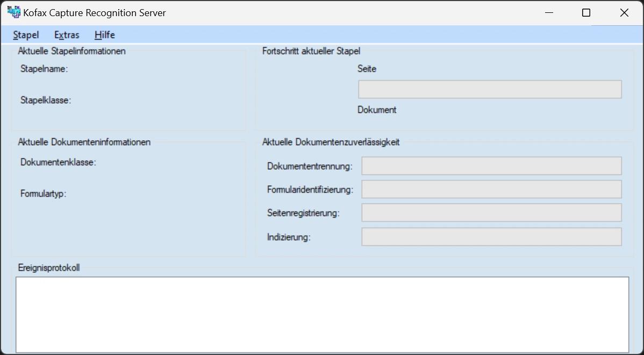Open the Stapel menu
Viewport: 644px width, 355px height.
(26, 35)
